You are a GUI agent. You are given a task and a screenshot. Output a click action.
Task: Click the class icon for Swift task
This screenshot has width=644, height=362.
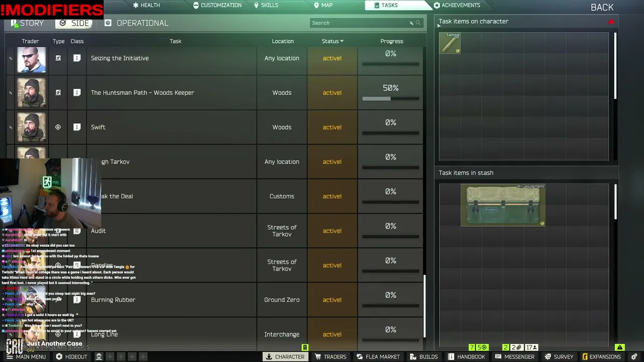pos(77,127)
